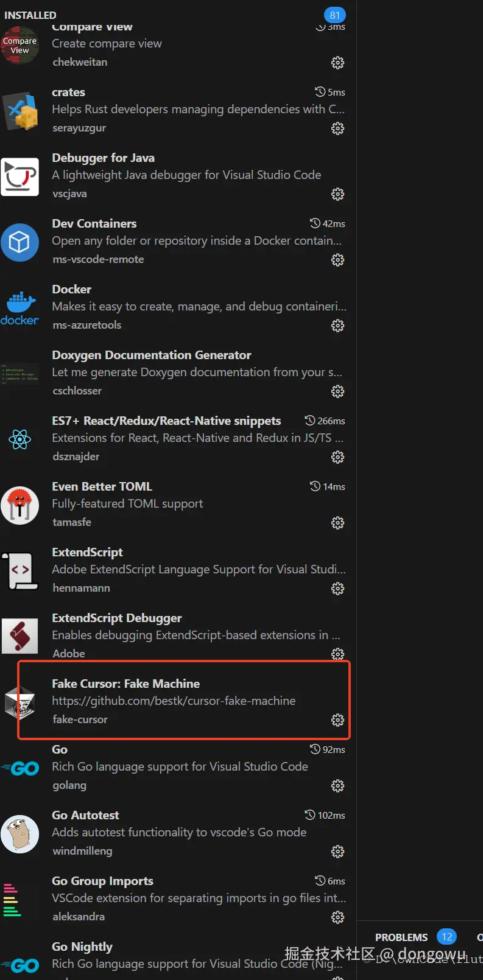Click the Go extension logo icon

[x=20, y=769]
